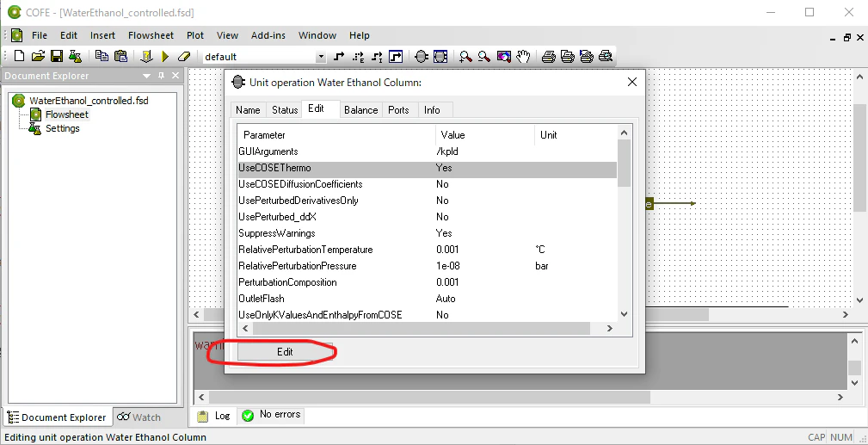This screenshot has height=445, width=868.
Task: Click the first printer icon
Action: click(549, 57)
